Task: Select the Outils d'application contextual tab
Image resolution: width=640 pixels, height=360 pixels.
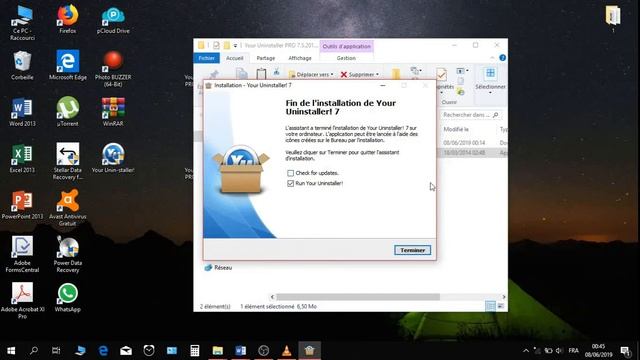Action: click(x=347, y=47)
